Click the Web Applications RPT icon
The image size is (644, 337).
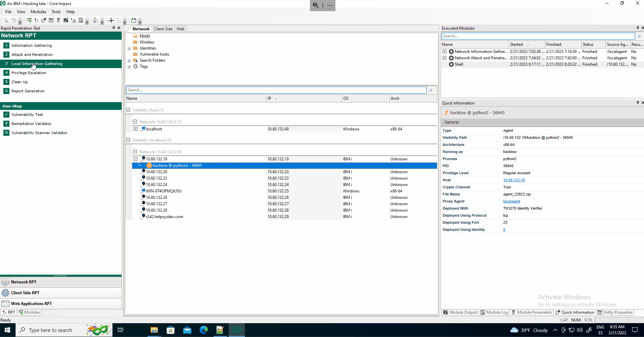(x=5, y=304)
